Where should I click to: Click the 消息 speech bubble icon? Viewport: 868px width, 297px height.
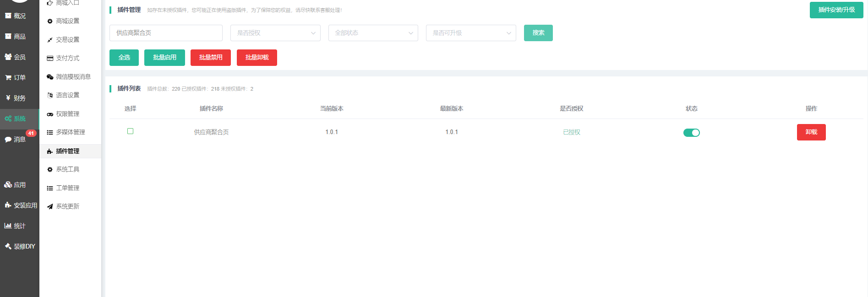(x=8, y=139)
